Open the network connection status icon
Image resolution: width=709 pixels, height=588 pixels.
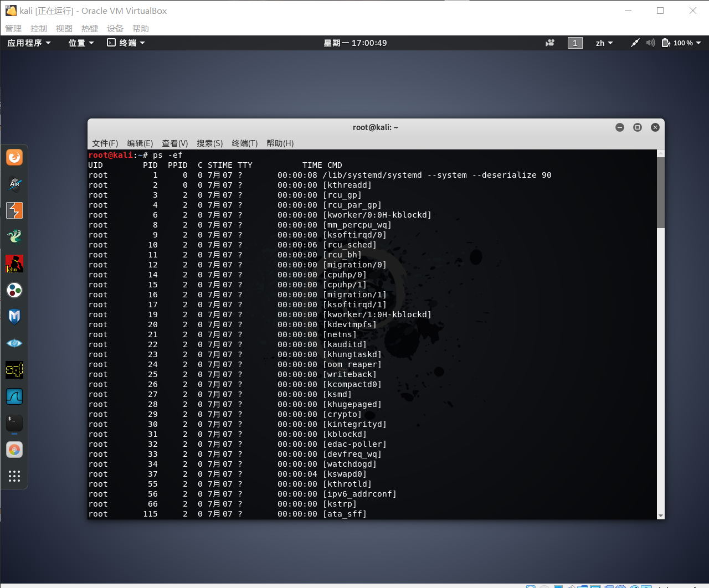(x=635, y=43)
